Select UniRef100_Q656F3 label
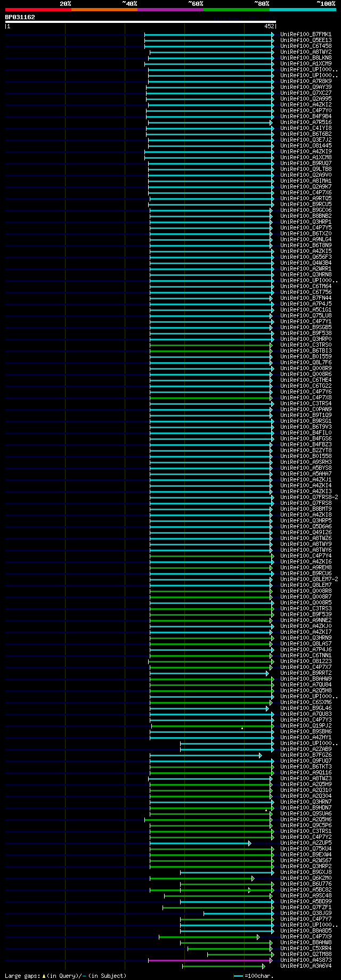341x980 pixels. tap(306, 257)
